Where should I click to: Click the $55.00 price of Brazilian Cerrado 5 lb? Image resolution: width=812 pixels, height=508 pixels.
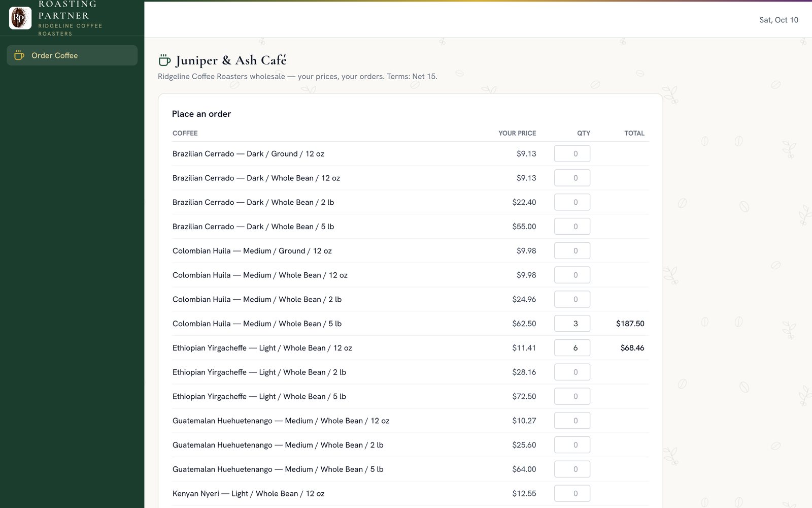[x=524, y=227]
